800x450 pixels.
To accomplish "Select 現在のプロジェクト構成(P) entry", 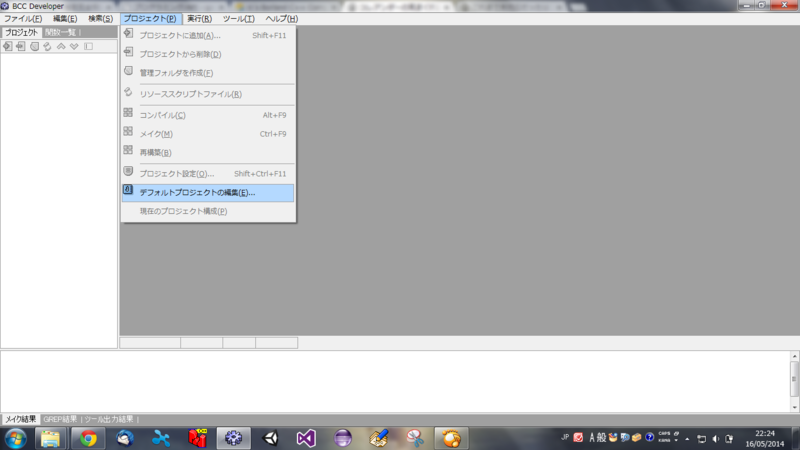I will 208,211.
